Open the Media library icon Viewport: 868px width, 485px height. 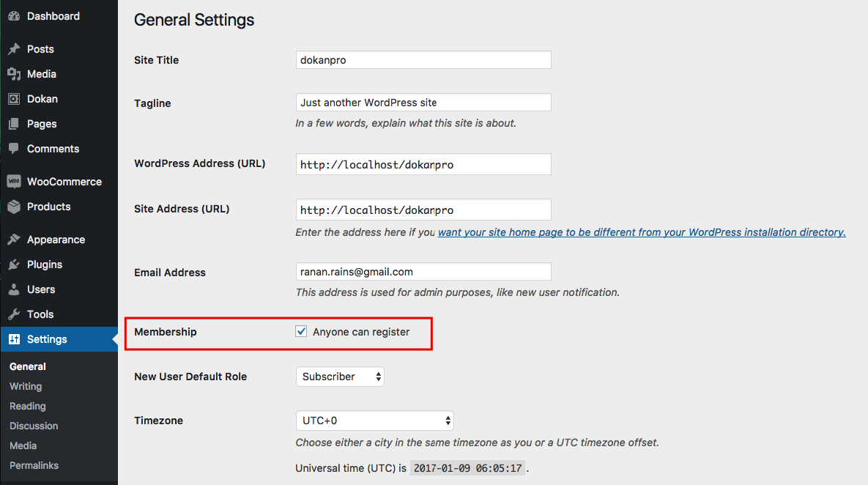coord(14,74)
